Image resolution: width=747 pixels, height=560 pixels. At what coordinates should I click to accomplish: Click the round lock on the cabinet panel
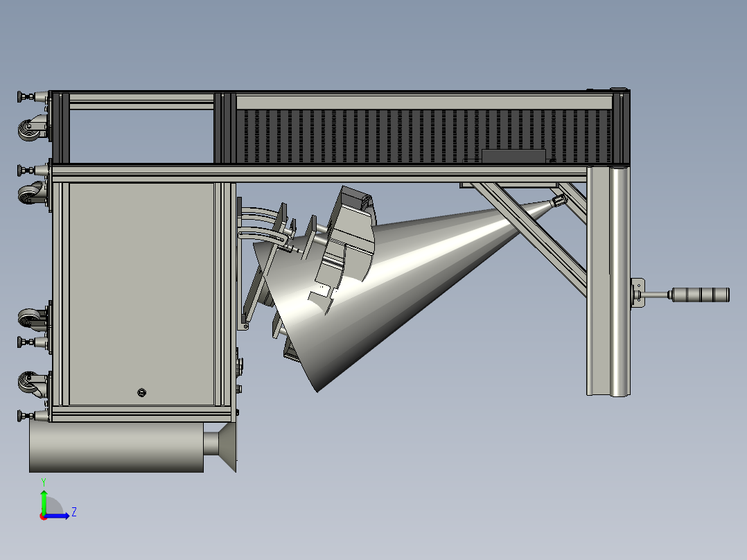pos(141,393)
